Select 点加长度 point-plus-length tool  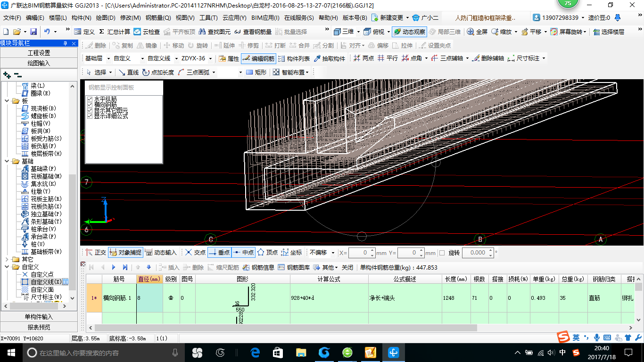(158, 72)
